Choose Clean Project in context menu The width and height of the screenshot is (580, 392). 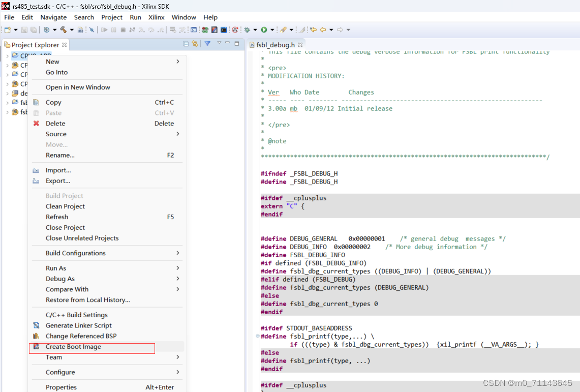(65, 206)
